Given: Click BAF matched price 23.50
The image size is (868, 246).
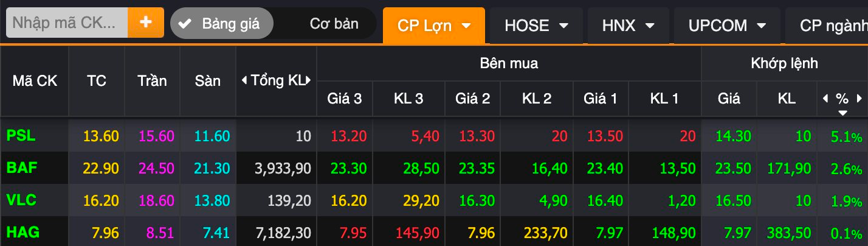Looking at the screenshot, I should click(734, 168).
